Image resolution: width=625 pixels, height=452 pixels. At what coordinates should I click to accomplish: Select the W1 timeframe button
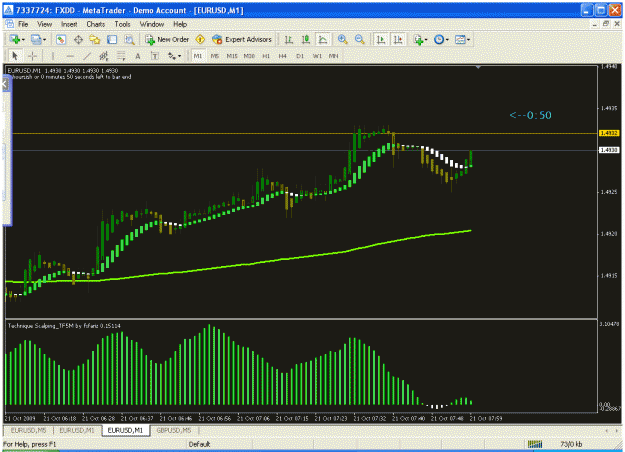317,56
